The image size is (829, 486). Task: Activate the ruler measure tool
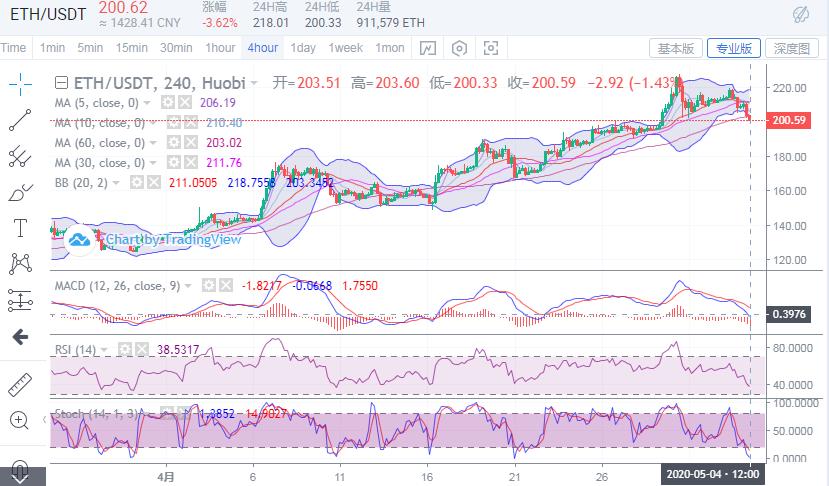(x=19, y=382)
